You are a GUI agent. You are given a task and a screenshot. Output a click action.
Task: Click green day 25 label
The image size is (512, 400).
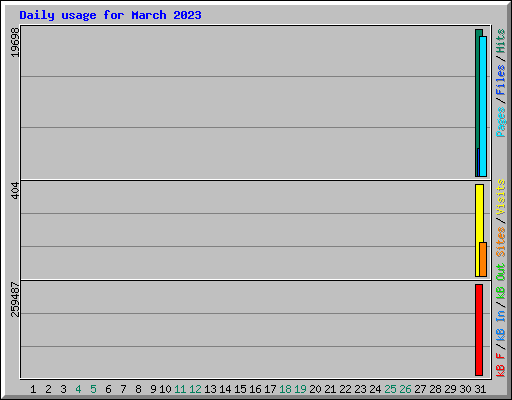390,389
